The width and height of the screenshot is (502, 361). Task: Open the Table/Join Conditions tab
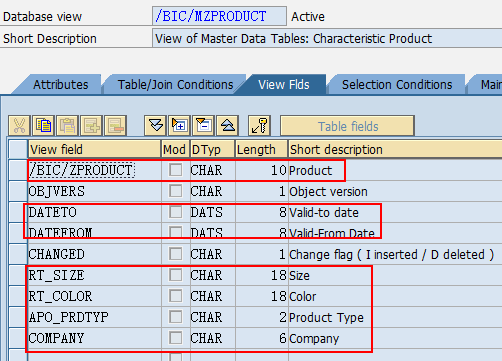174,84
